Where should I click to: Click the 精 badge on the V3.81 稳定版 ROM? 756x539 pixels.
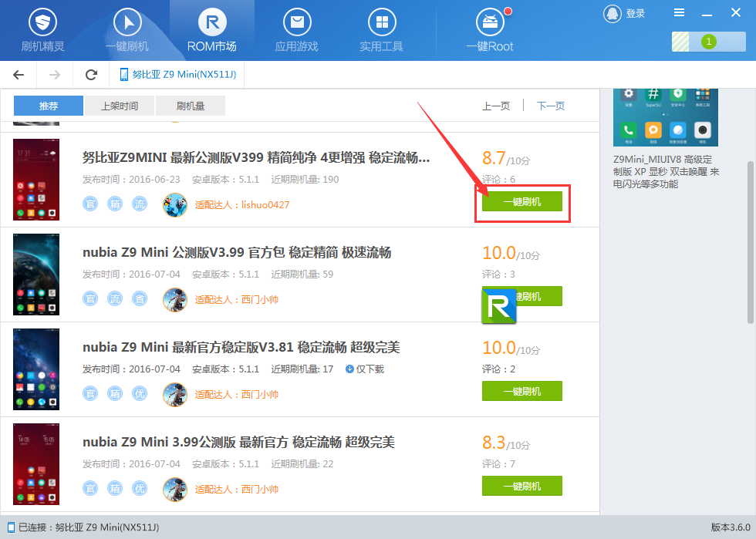coord(115,394)
